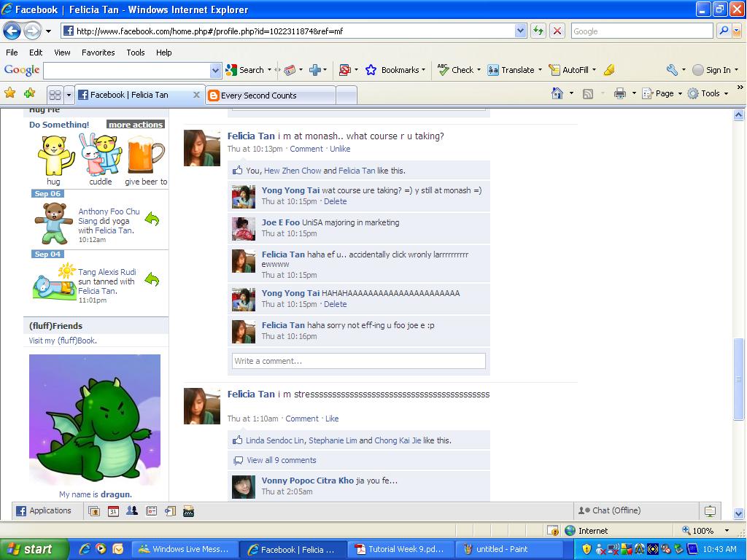
Task: Send a hug with the yellow cat icon
Action: tap(55, 155)
